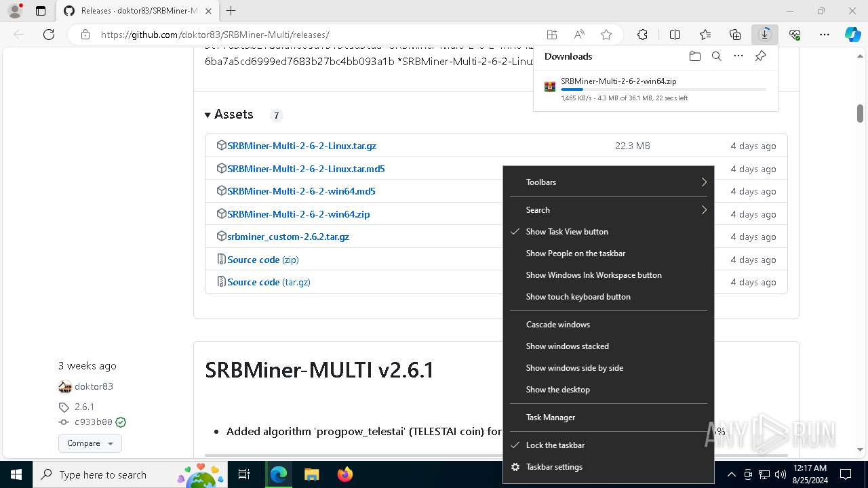Screen dimensions: 868x488
Task: Select Show the desktop
Action: click(608, 390)
